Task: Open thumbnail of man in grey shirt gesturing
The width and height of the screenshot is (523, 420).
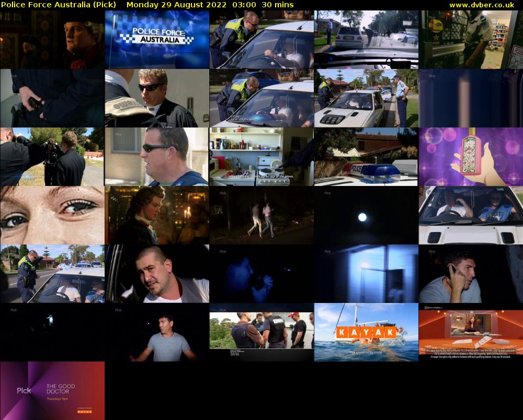Action: coord(157,332)
